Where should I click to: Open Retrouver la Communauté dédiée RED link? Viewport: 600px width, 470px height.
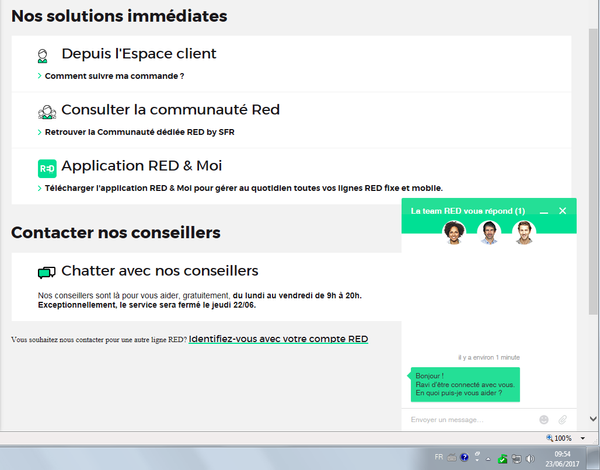(140, 132)
